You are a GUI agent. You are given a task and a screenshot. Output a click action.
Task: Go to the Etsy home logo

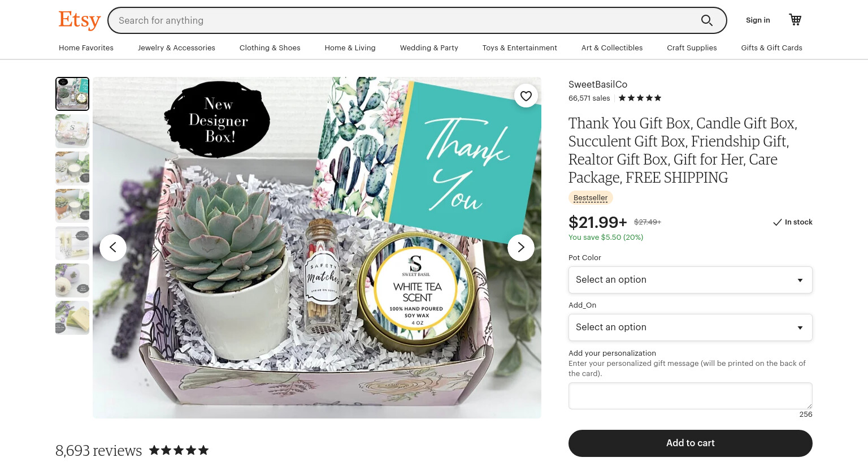pyautogui.click(x=79, y=20)
